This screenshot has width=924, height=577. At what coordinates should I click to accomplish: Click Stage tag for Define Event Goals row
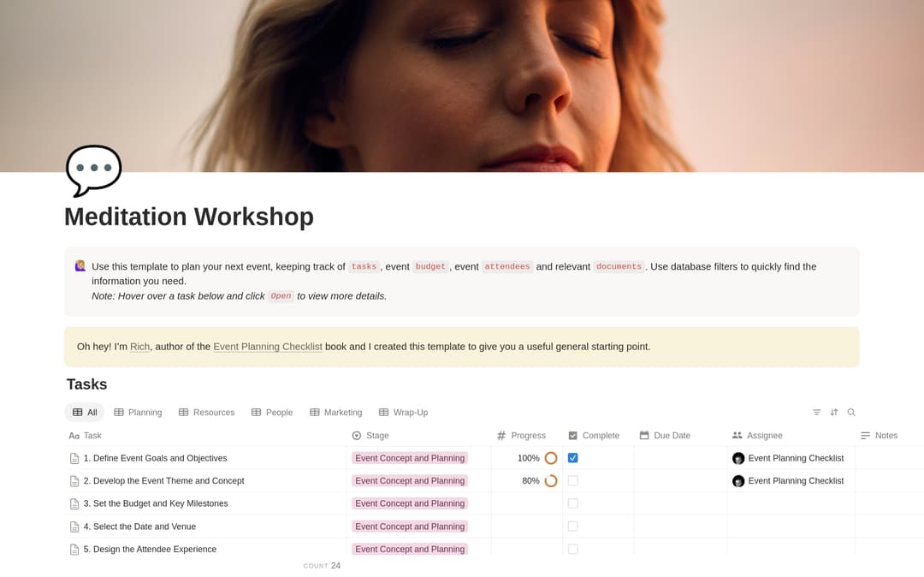(410, 458)
